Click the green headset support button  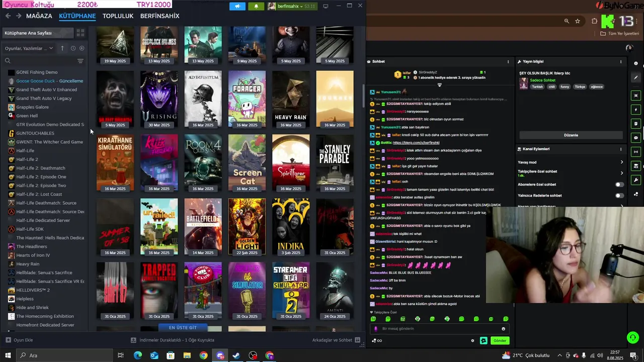[633, 337]
